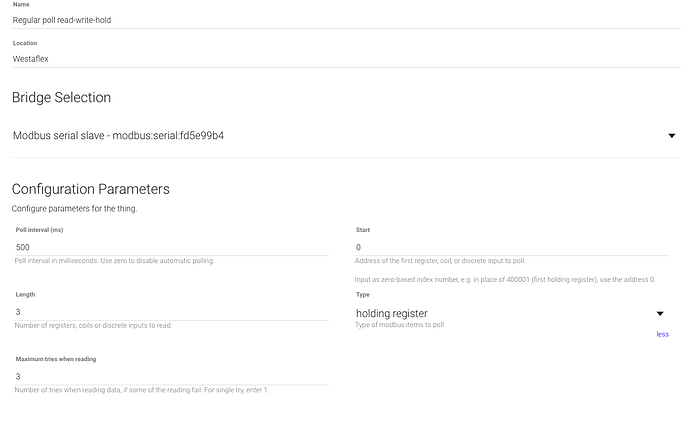The width and height of the screenshot is (690, 423).
Task: Click the Maximum tries when reading label
Action: click(55, 358)
